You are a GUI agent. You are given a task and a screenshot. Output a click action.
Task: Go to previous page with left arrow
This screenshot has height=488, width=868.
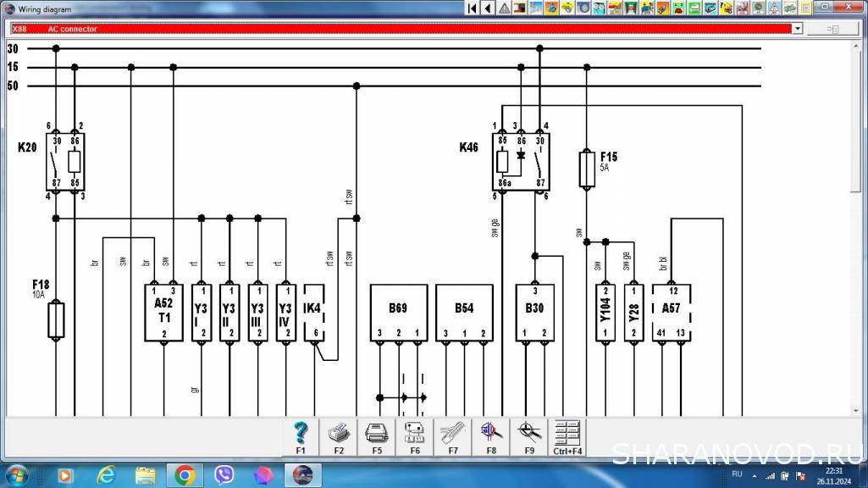click(x=488, y=8)
